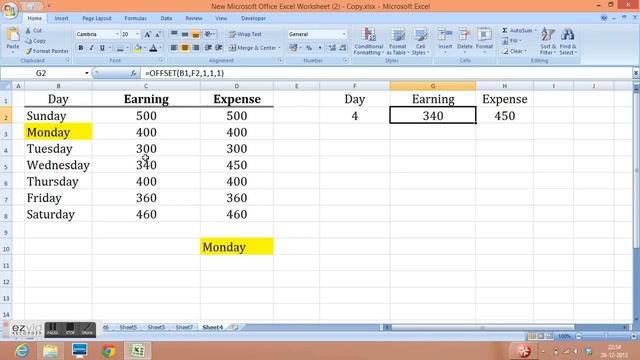640x360 pixels.
Task: Increase cell indent
Action: tap(219, 48)
